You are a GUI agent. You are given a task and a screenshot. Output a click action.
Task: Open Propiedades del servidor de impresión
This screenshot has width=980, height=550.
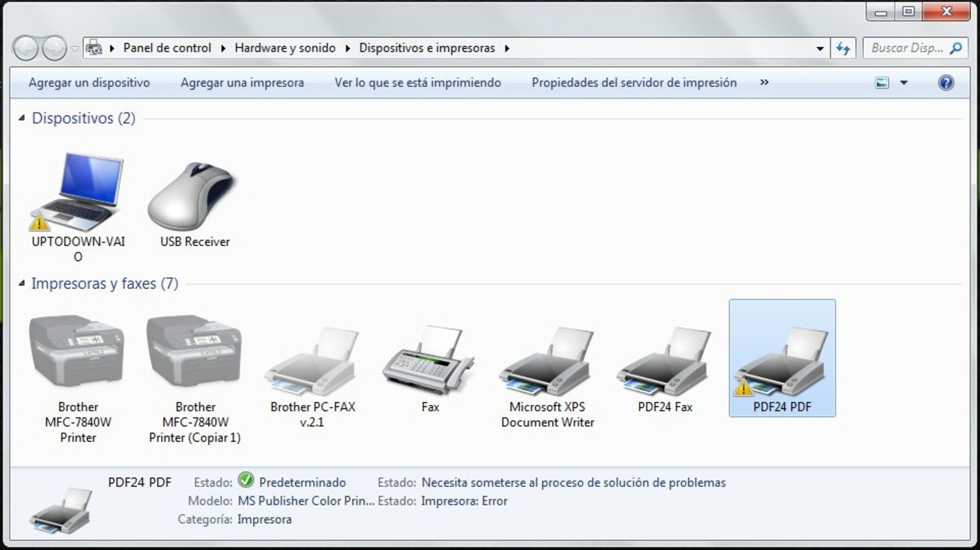point(633,82)
